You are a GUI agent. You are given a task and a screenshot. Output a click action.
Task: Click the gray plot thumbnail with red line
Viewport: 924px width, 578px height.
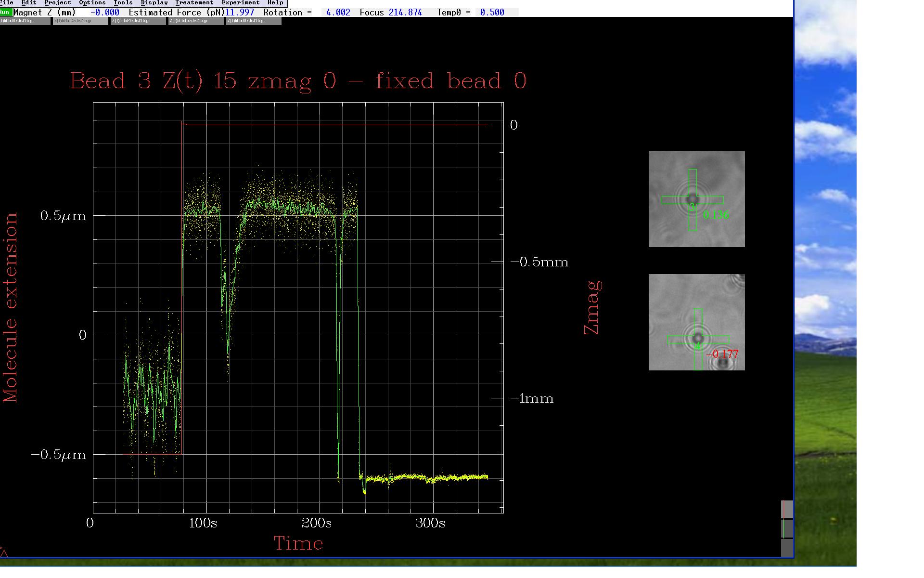pos(787,509)
